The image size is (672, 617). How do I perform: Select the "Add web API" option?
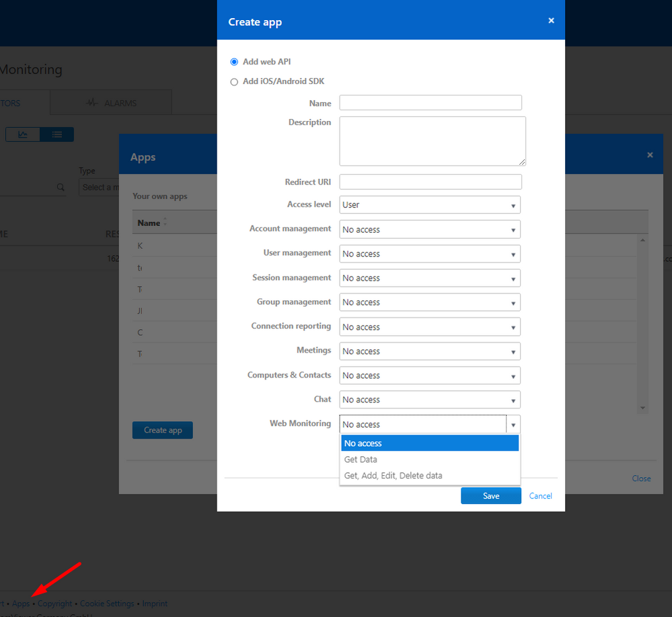[234, 61]
